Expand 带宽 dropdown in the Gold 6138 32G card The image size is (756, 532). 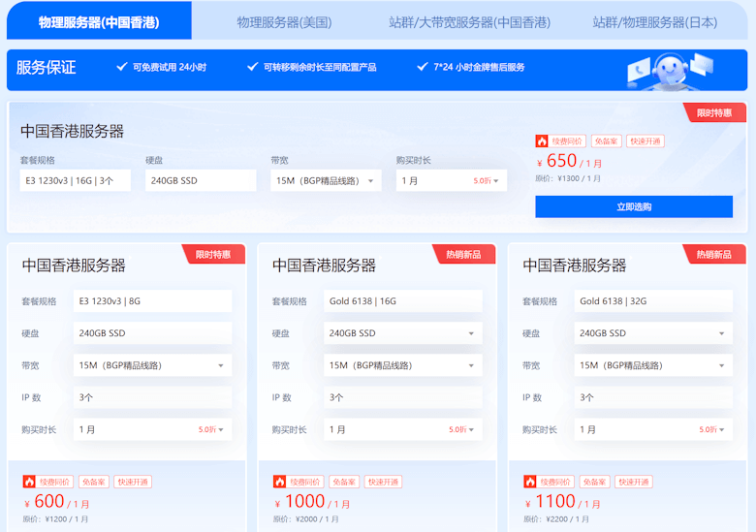tap(653, 365)
